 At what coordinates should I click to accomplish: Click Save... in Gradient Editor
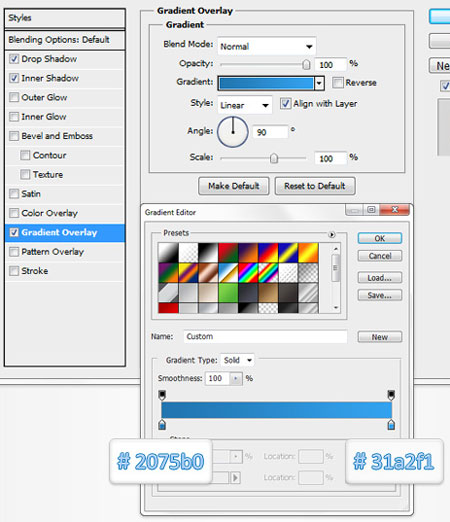[380, 295]
